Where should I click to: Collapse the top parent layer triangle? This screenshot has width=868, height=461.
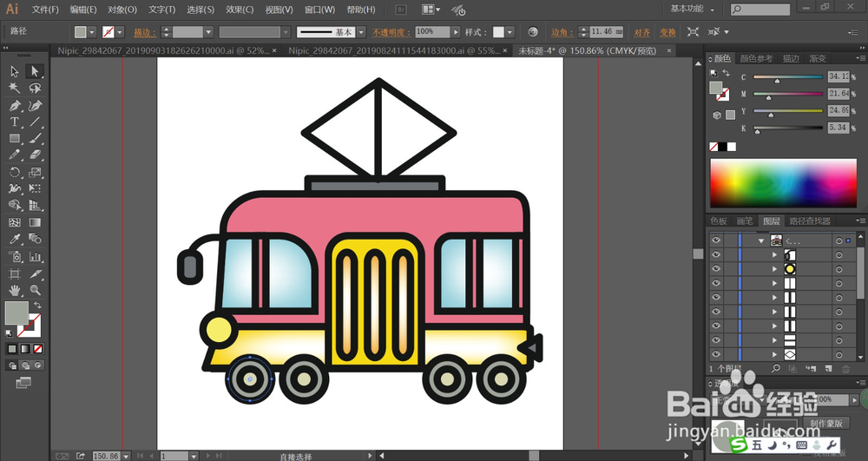click(x=761, y=240)
